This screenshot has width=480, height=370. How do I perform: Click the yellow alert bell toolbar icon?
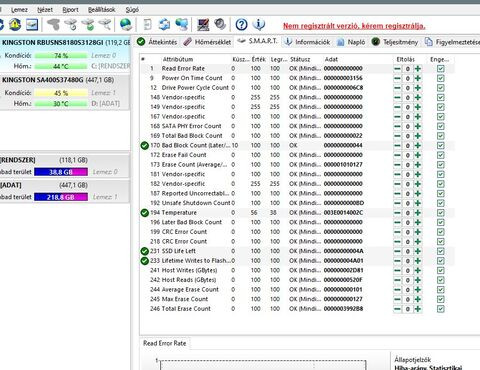[x=15, y=25]
